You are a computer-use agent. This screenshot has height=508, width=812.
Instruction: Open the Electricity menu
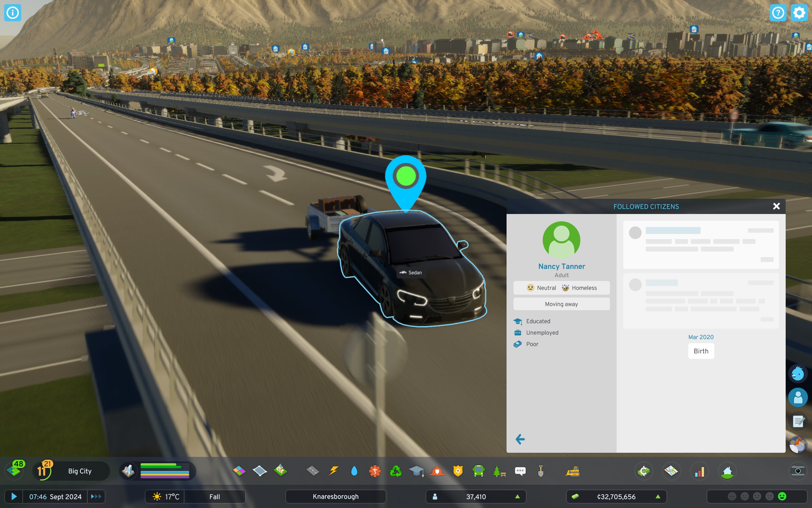coord(334,471)
